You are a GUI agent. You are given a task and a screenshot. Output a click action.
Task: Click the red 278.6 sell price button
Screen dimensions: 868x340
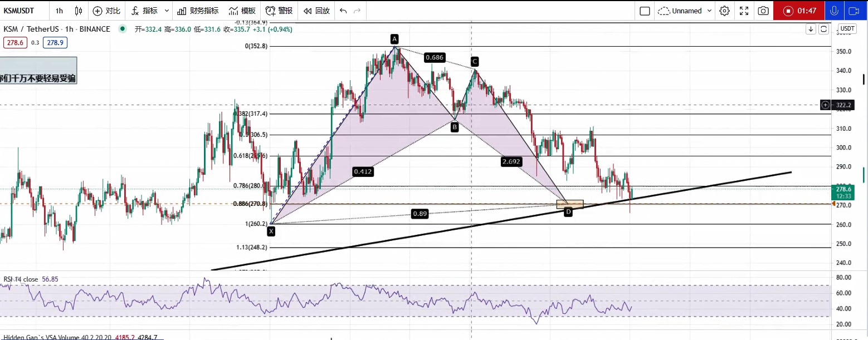14,42
